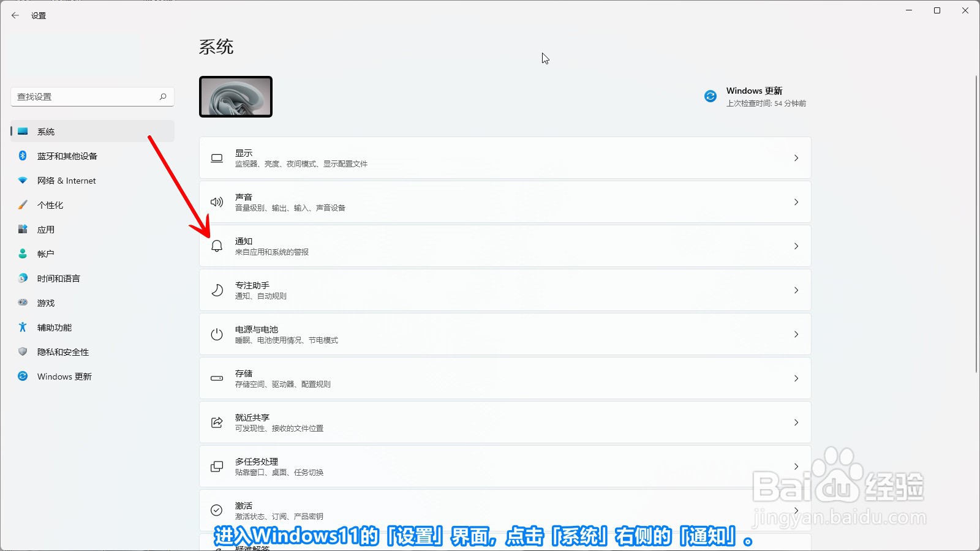The height and width of the screenshot is (551, 980).
Task: Click the text 贴靠窗口、桌面、任务切换
Action: [279, 473]
